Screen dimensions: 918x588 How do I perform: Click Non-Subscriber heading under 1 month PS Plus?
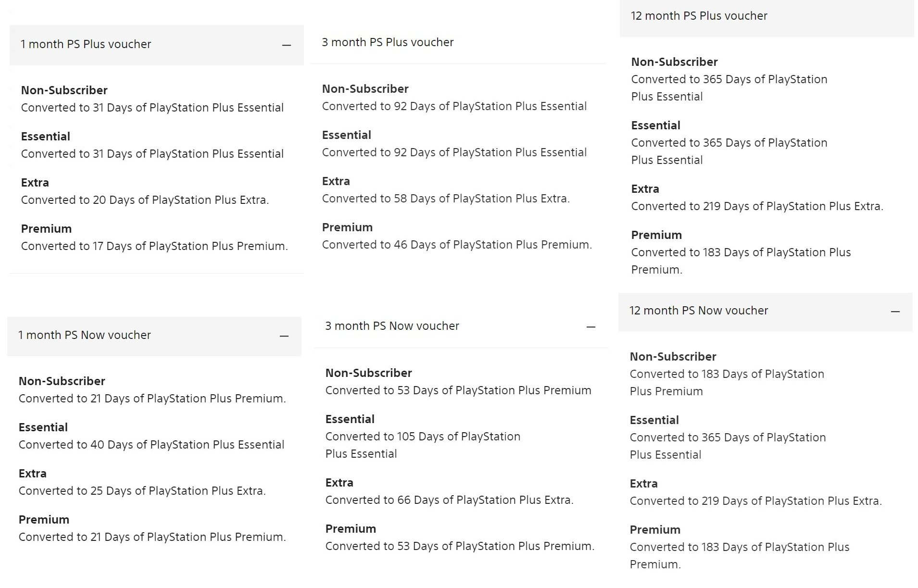[64, 90]
